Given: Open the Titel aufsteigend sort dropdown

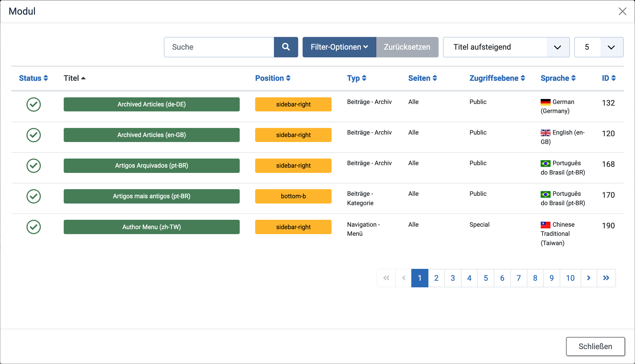Looking at the screenshot, I should pos(506,47).
